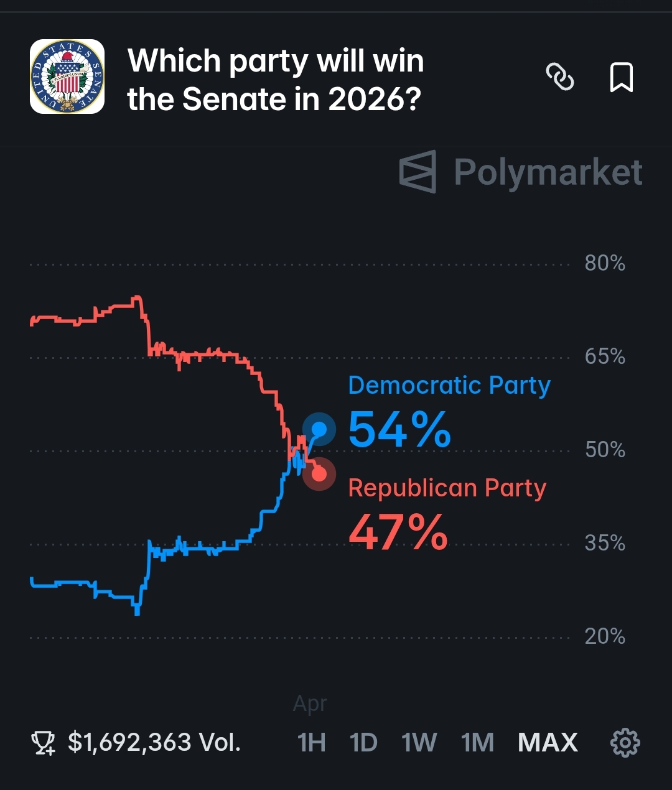The height and width of the screenshot is (790, 672).
Task: Choose the 1M time range
Action: (x=477, y=742)
